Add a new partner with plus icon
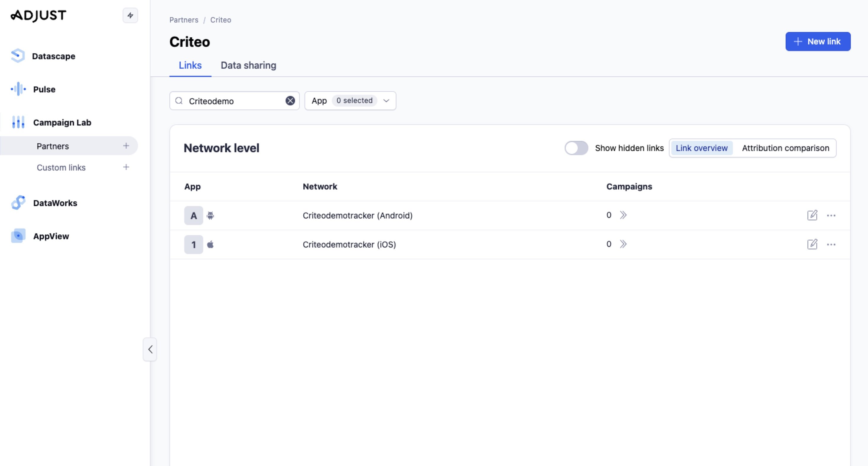 click(126, 146)
